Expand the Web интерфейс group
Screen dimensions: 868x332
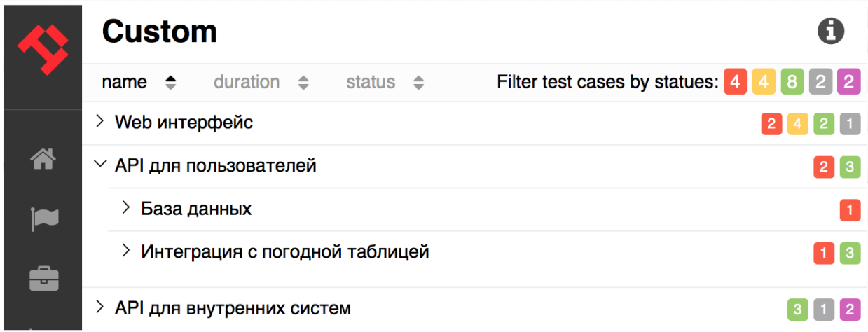100,123
